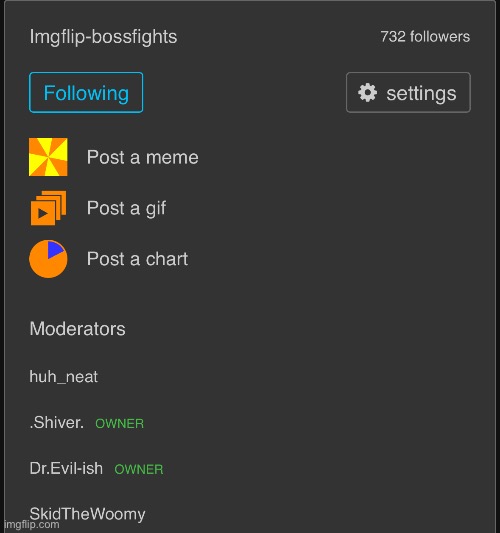Click the orange-yellow pinwheel meme icon
The height and width of the screenshot is (533, 500).
pos(48,157)
